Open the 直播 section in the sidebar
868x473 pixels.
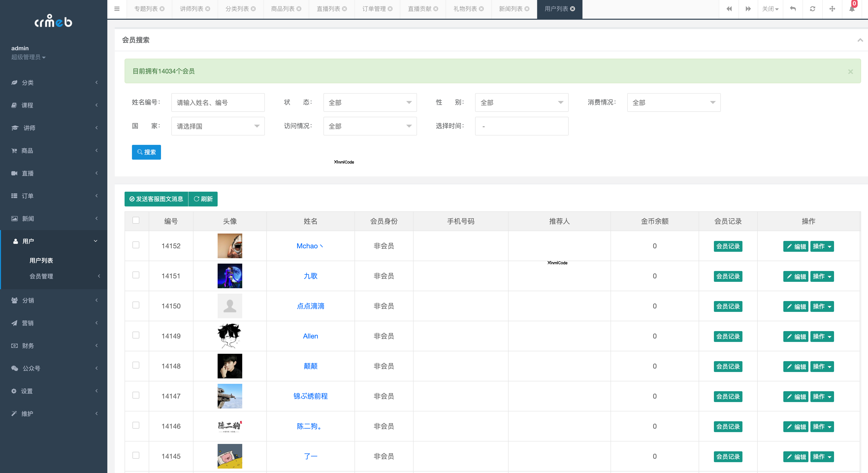coord(15,173)
